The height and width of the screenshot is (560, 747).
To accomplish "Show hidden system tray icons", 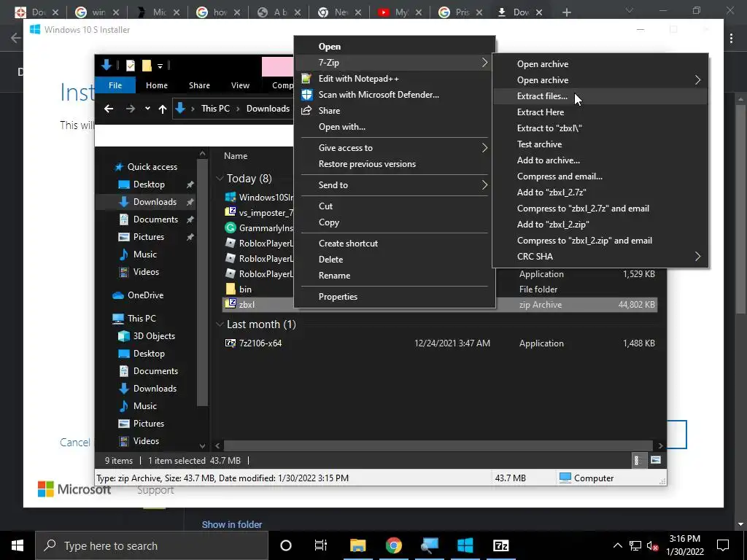I will click(617, 545).
